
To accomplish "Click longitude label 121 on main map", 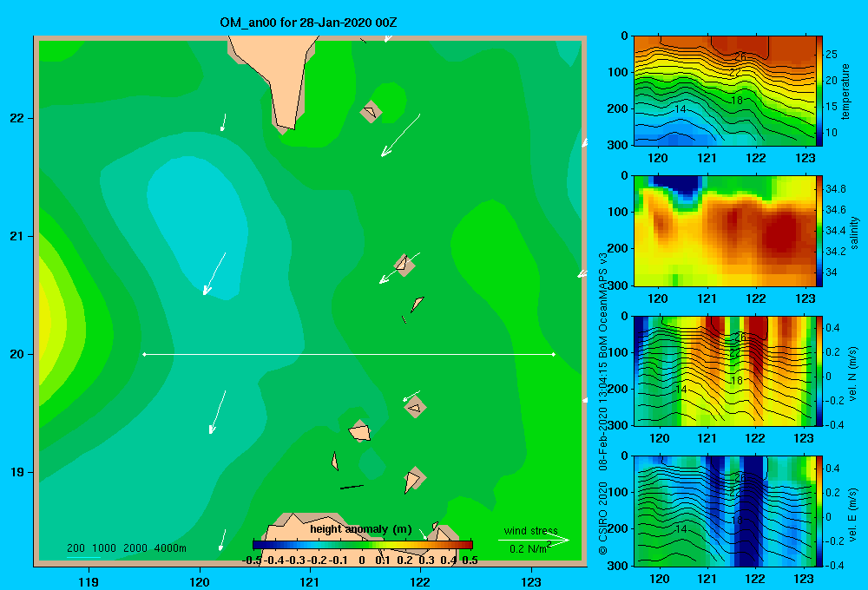I will pos(310,581).
